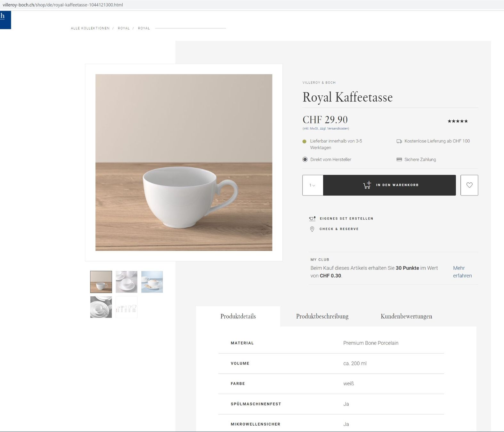Click the Royal Kaffeetasse title

pos(347,97)
